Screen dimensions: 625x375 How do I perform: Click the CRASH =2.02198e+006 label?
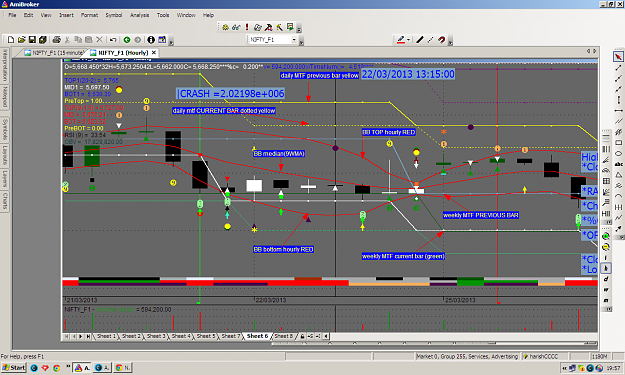(x=230, y=94)
